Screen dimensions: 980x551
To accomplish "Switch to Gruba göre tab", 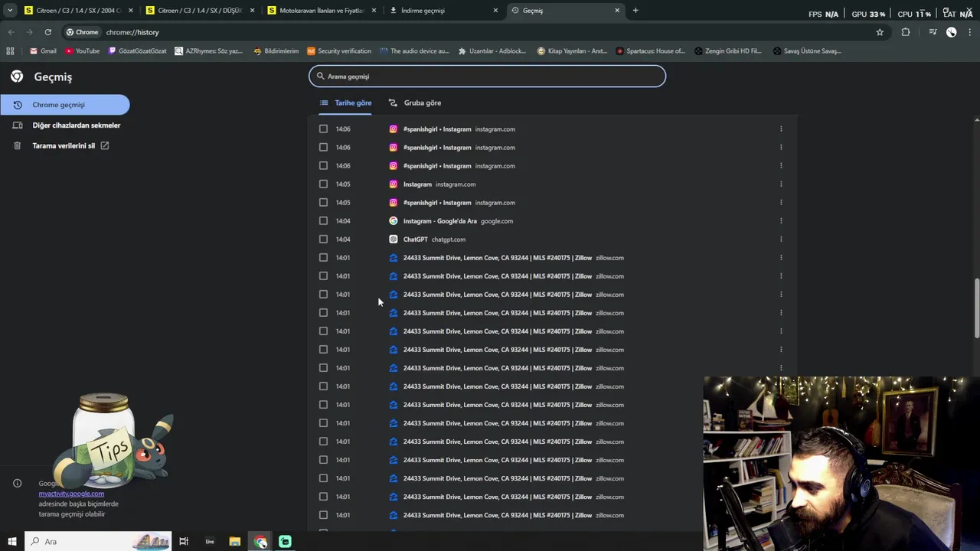I will point(415,103).
